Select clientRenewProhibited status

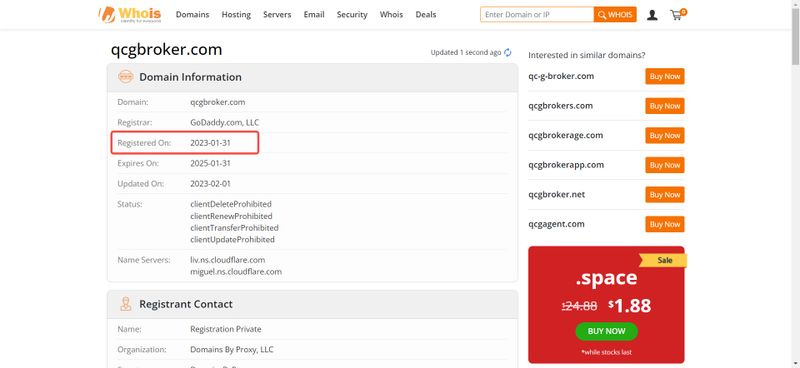[x=231, y=216]
